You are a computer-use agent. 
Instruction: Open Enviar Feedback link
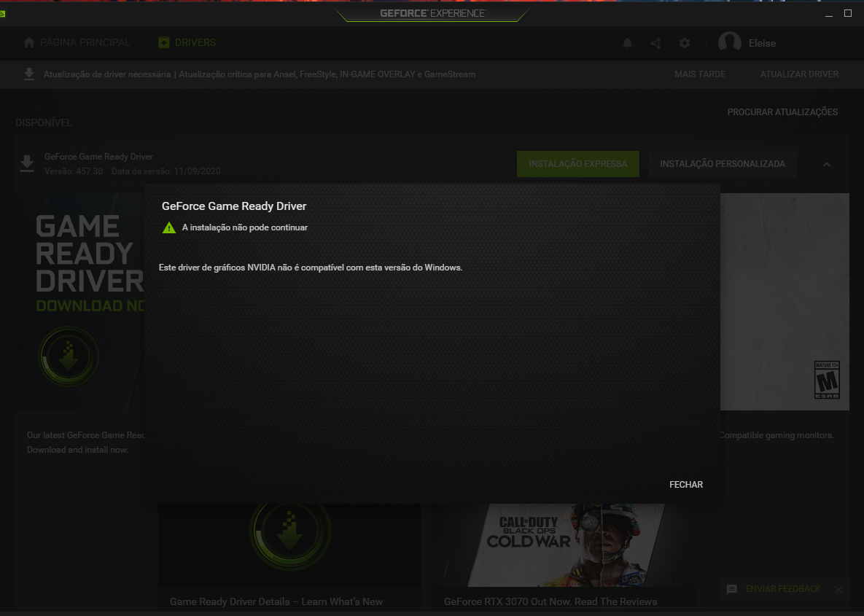(x=783, y=589)
